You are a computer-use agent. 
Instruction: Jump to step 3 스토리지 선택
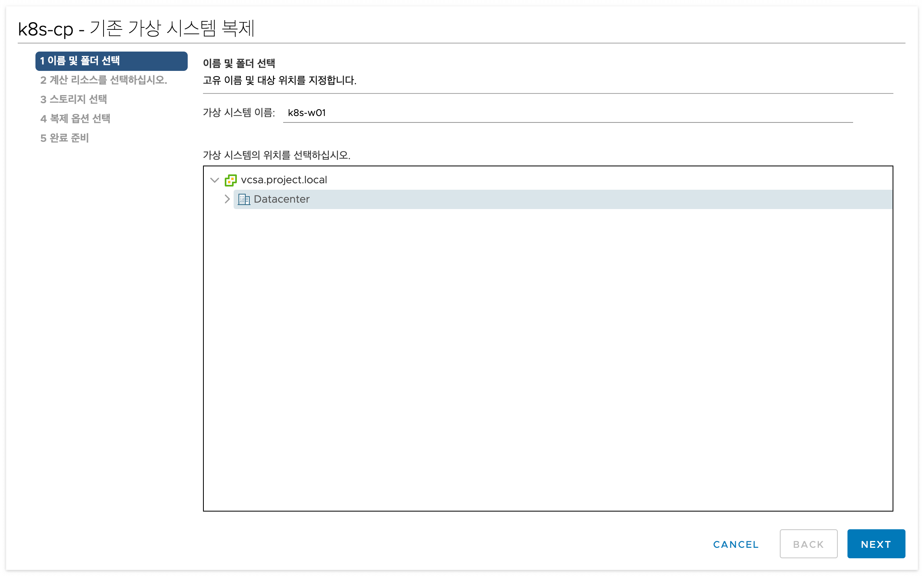click(x=74, y=99)
